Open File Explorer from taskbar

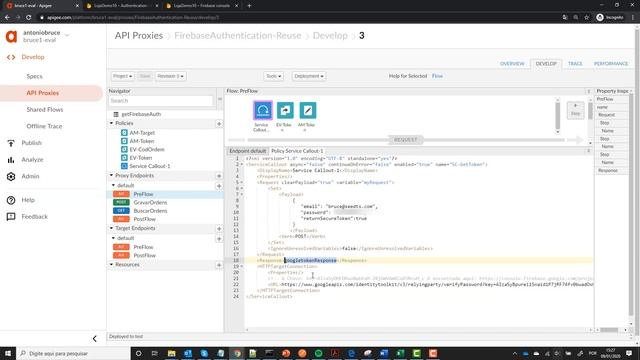coord(171,353)
